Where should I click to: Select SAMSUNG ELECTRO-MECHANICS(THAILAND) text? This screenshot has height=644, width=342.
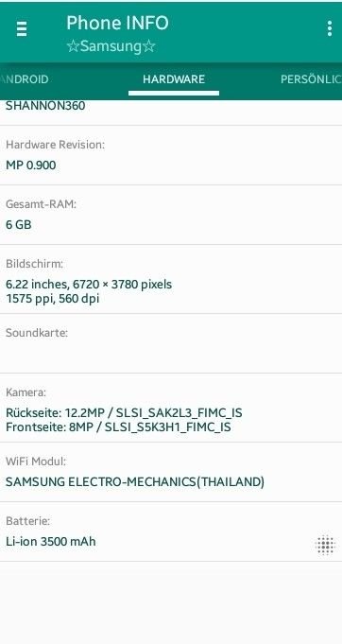point(135,481)
